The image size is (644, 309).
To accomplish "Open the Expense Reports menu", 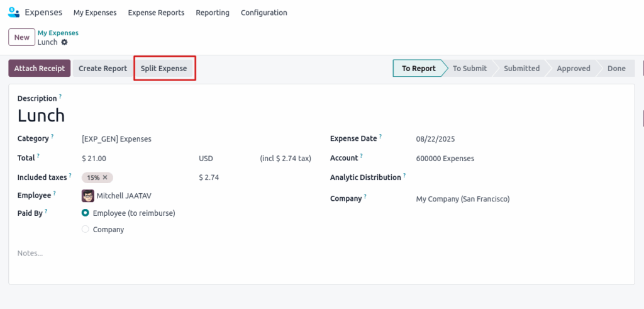I will coord(156,13).
